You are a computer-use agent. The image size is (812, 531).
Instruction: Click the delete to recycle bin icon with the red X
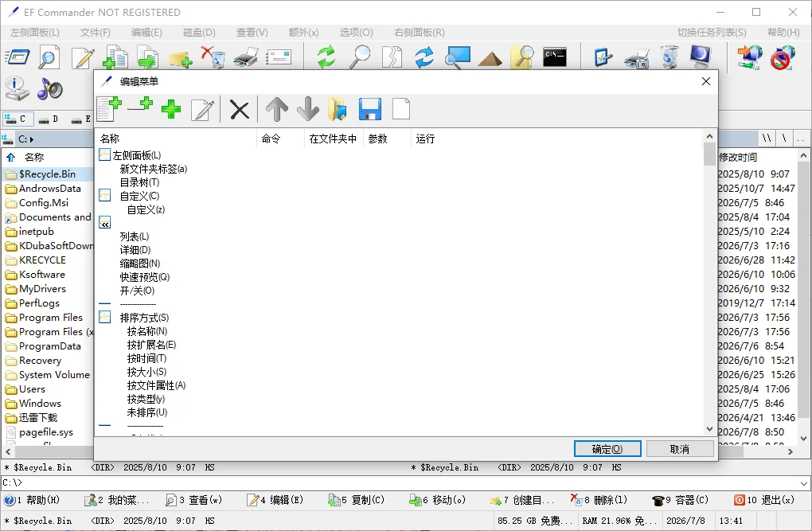213,57
